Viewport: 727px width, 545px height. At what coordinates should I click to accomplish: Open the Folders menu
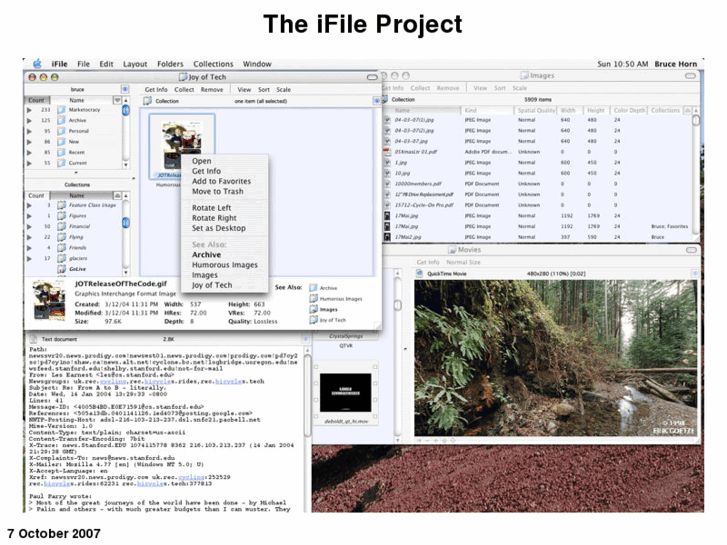click(x=170, y=64)
